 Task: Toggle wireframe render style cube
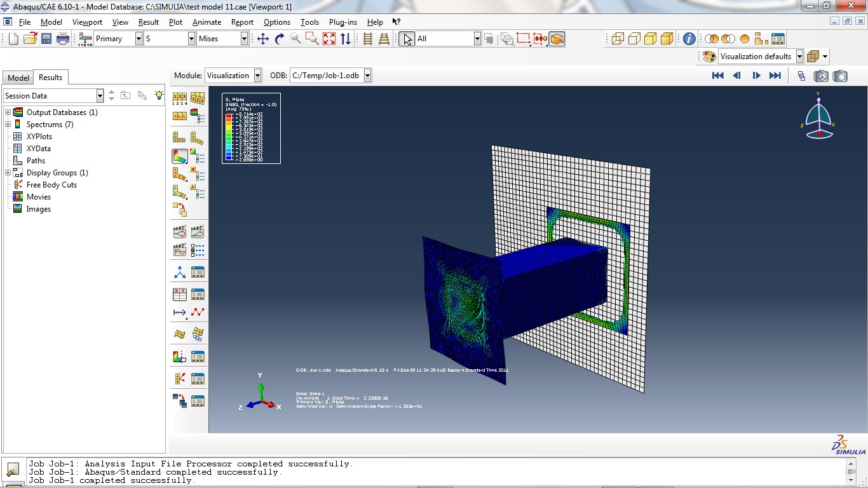coord(618,39)
